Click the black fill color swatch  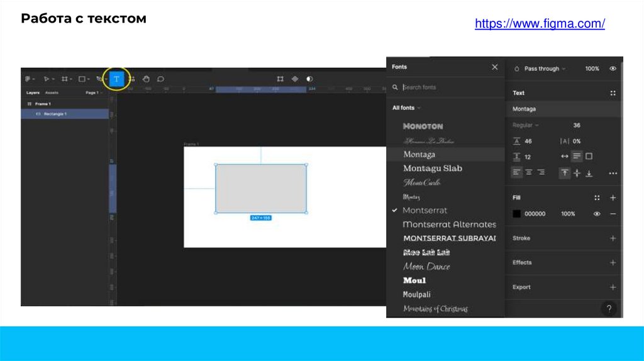point(517,214)
